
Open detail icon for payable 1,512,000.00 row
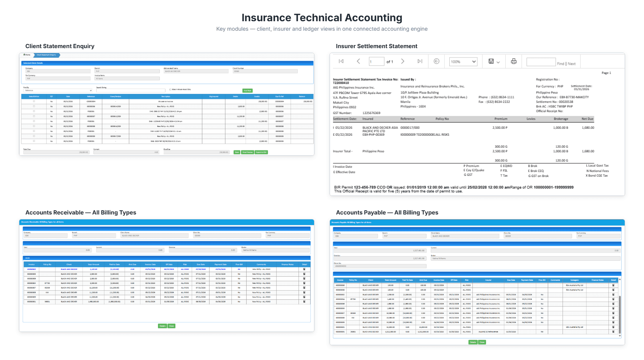pyautogui.click(x=613, y=332)
